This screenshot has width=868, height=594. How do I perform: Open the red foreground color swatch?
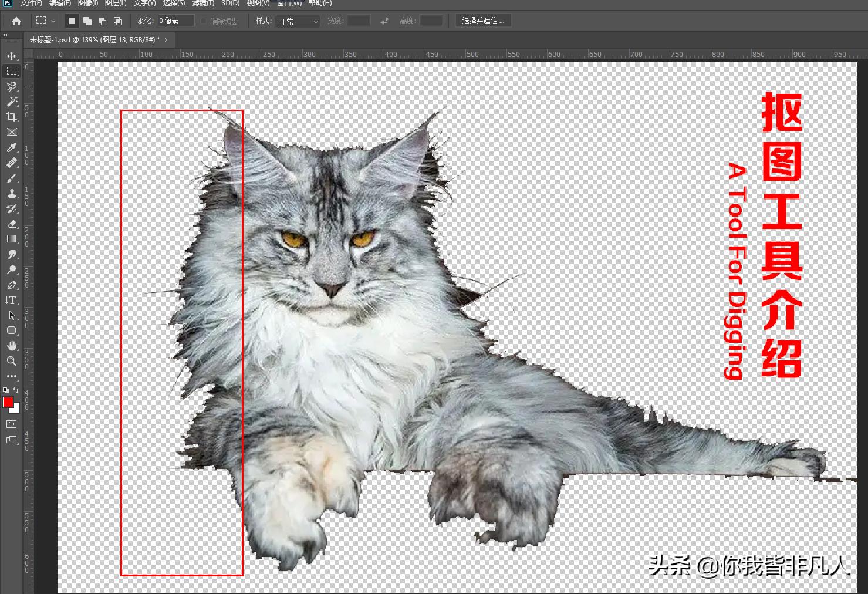tap(8, 403)
